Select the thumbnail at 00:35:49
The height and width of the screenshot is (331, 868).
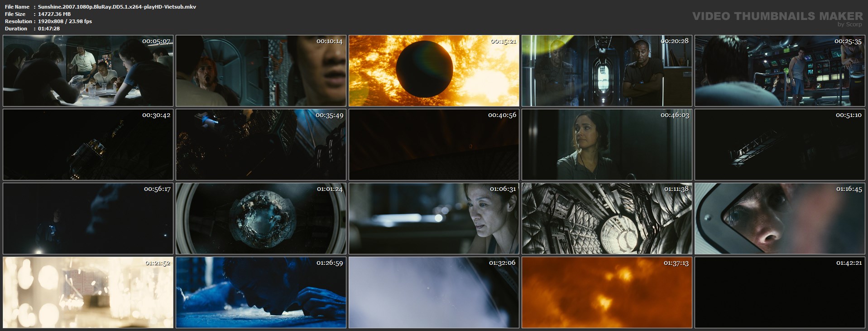point(261,145)
